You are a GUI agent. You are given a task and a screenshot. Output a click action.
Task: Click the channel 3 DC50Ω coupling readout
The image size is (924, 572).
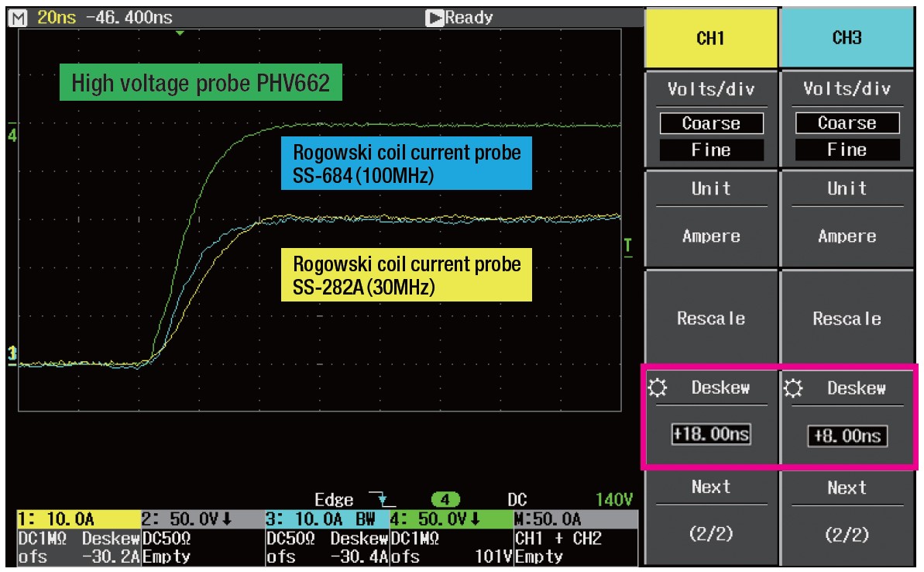coord(290,539)
